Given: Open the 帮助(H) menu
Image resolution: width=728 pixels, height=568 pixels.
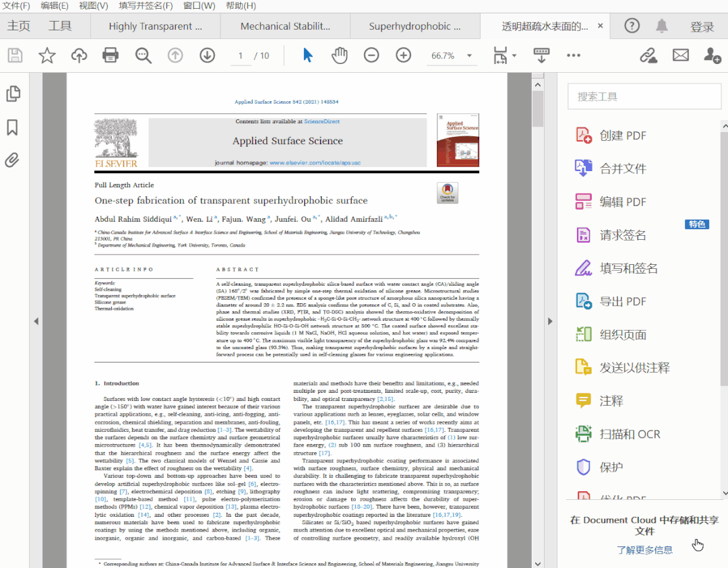Looking at the screenshot, I should click(x=241, y=5).
